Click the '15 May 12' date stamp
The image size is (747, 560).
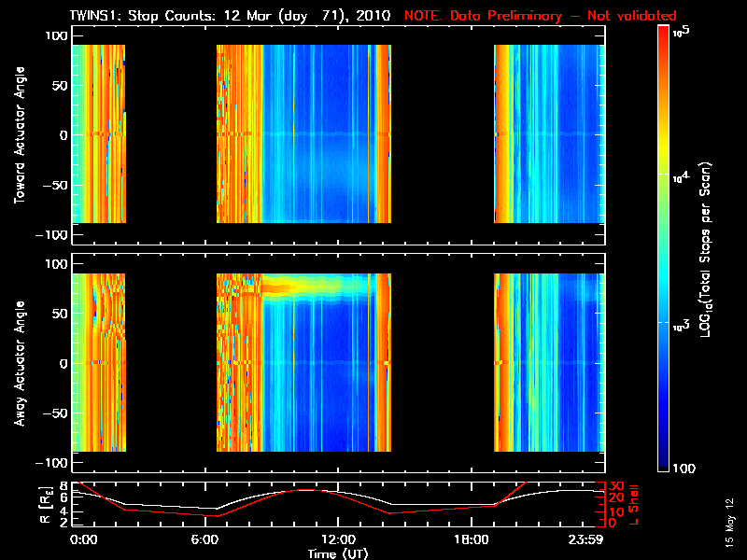(729, 528)
